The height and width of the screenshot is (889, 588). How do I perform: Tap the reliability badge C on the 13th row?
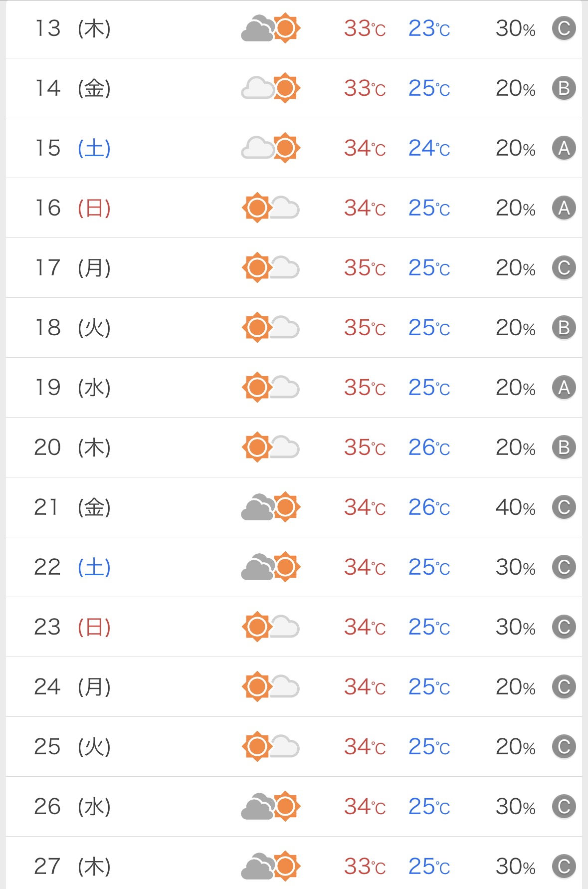click(x=564, y=28)
